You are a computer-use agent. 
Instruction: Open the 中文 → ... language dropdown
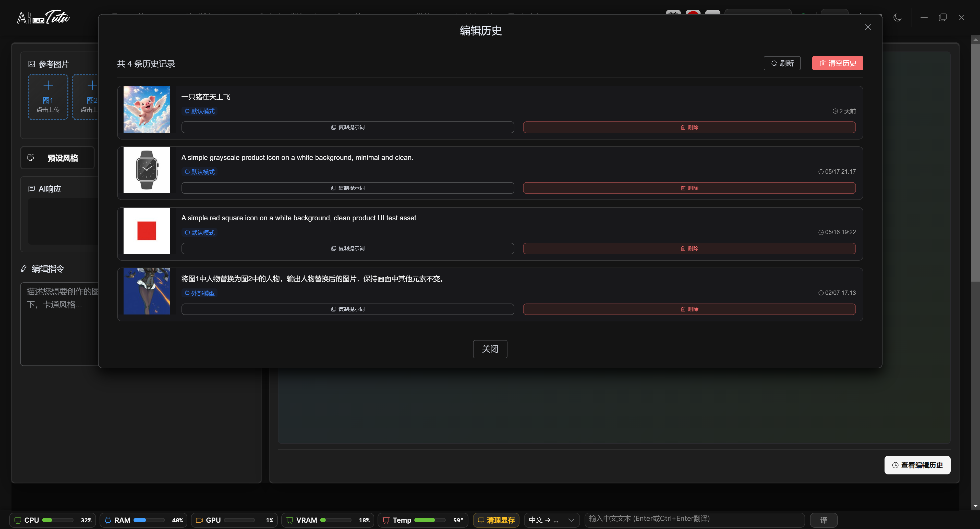pyautogui.click(x=552, y=520)
